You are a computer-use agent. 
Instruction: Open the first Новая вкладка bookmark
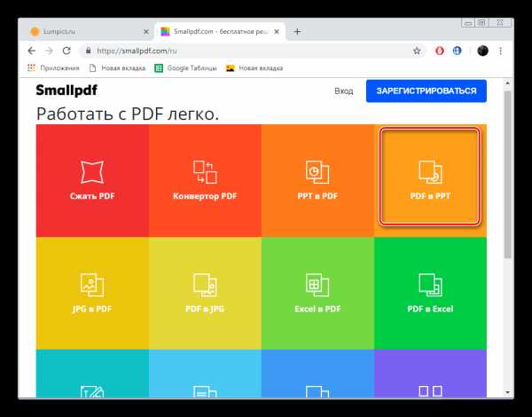click(117, 68)
